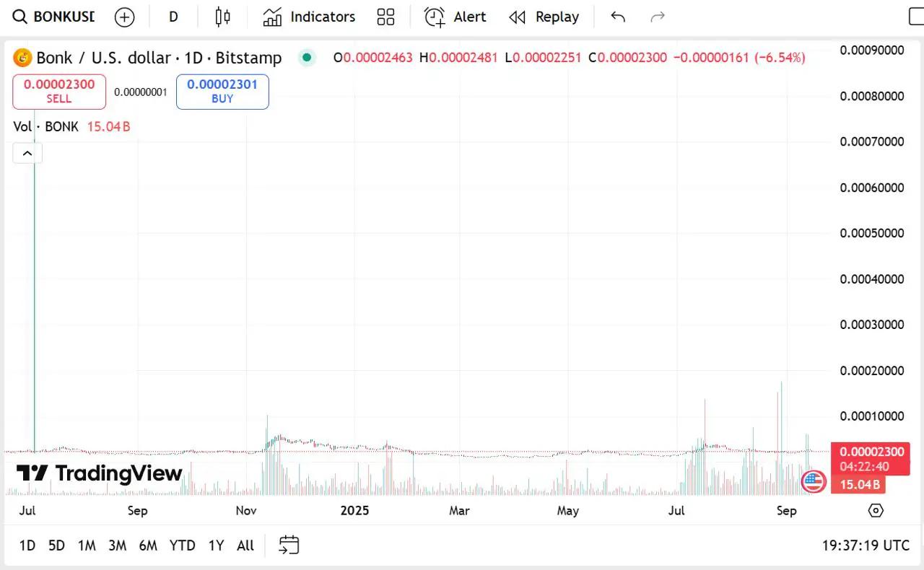Image resolution: width=924 pixels, height=570 pixels.
Task: Click the redo arrow
Action: pos(657,17)
